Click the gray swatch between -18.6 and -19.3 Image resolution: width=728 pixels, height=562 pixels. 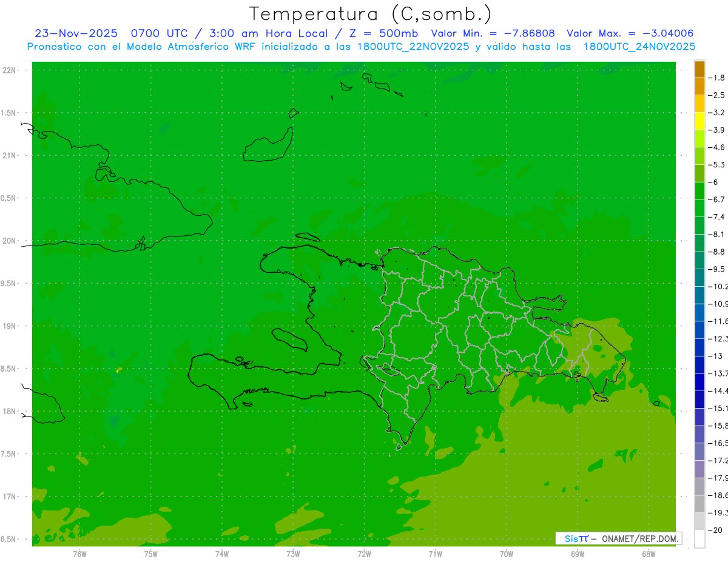pyautogui.click(x=699, y=504)
